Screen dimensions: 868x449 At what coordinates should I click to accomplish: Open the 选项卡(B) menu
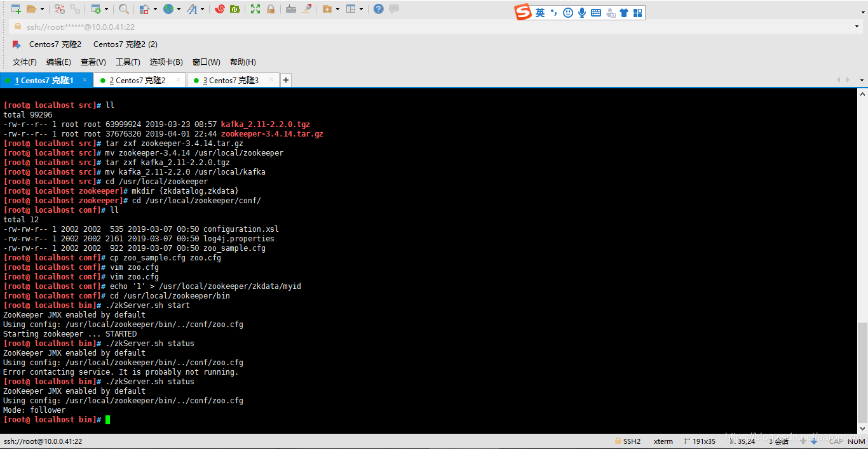(166, 62)
